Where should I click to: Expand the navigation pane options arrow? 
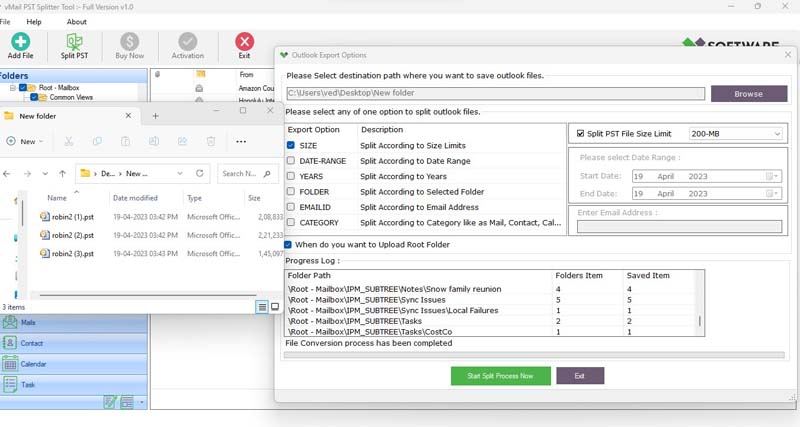(141, 403)
